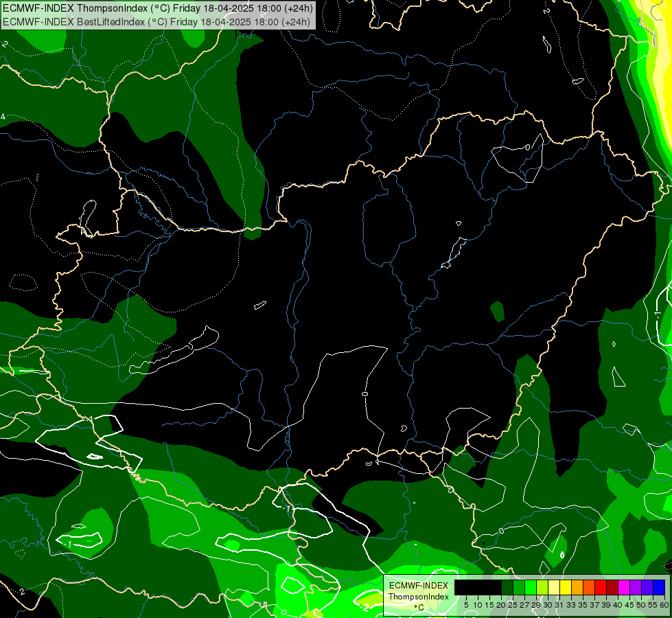Click legend scale value 55
Viewport: 672px width, 618px height.
(x=653, y=605)
